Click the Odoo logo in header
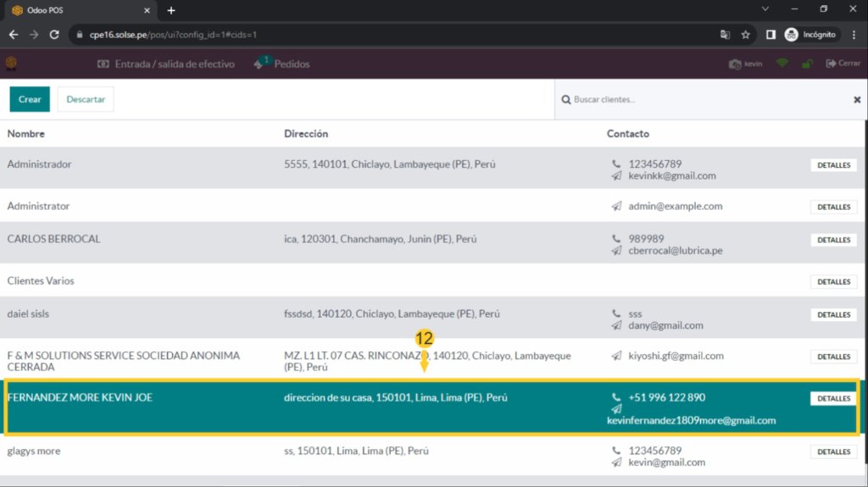Image resolution: width=868 pixels, height=487 pixels. coord(11,64)
